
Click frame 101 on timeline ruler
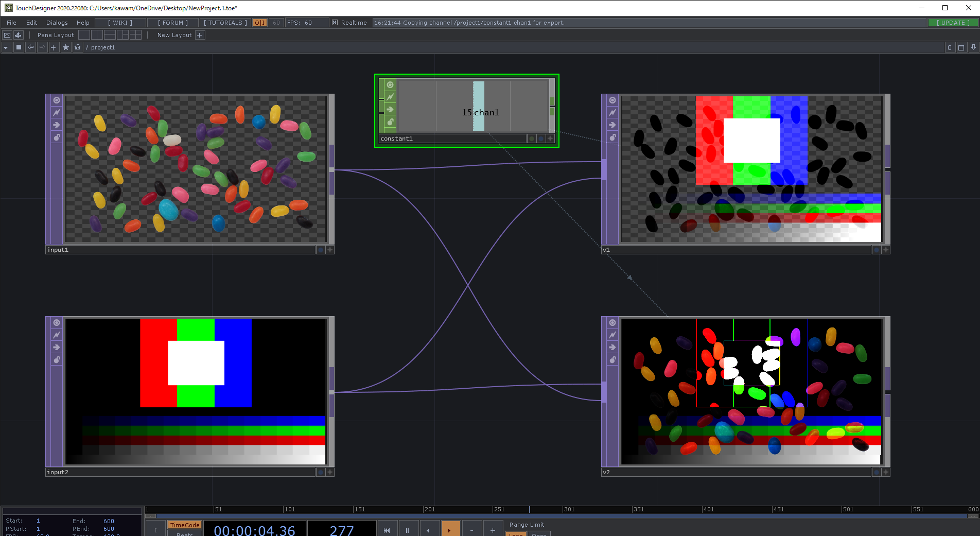pyautogui.click(x=290, y=509)
